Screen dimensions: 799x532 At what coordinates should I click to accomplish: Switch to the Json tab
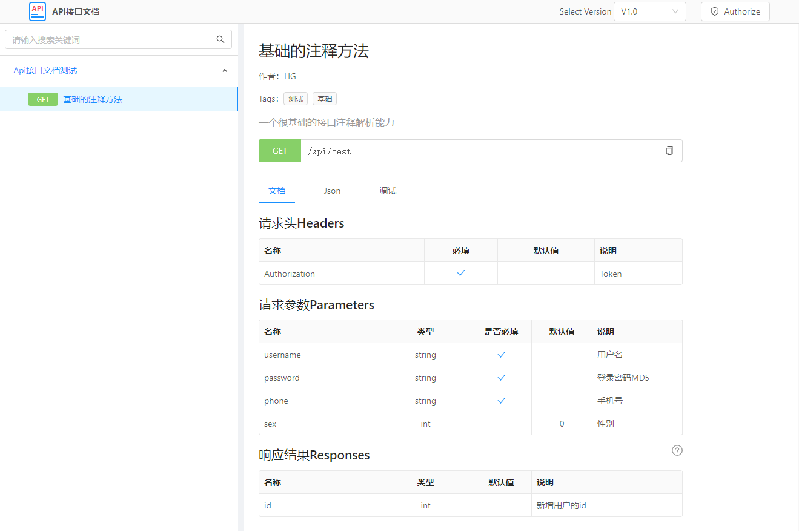tap(332, 191)
